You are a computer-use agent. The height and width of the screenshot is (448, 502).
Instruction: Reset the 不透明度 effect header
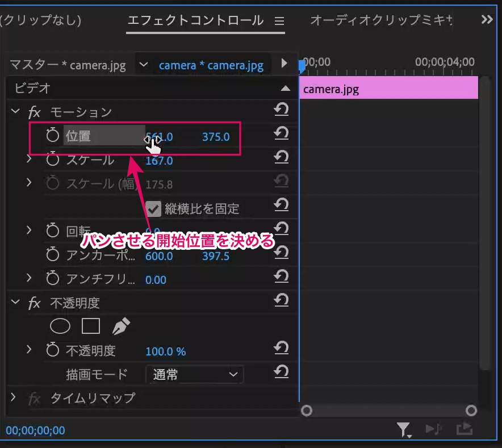coord(281,300)
